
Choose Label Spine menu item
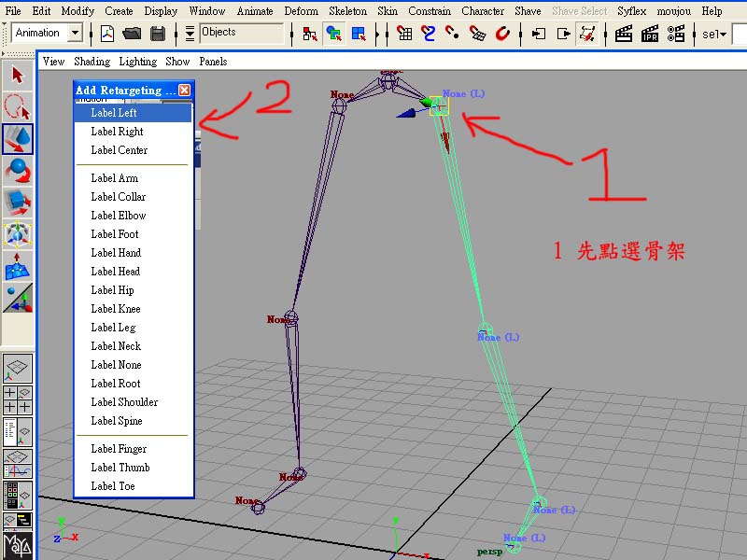point(134,421)
